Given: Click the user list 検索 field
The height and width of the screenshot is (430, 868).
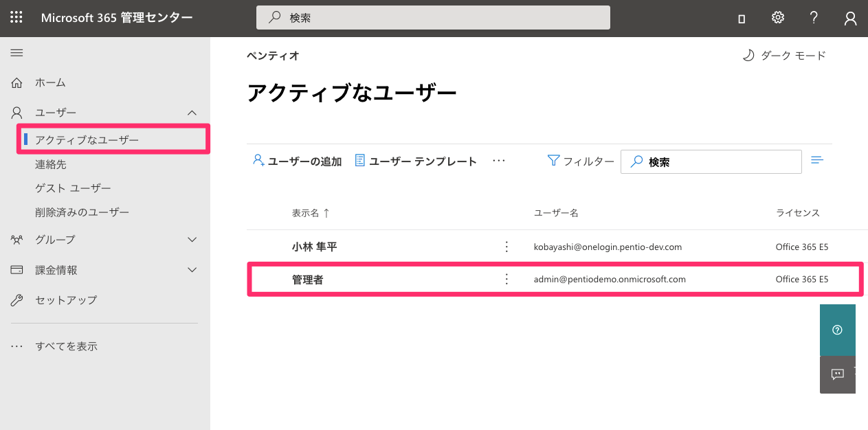Looking at the screenshot, I should pos(711,161).
